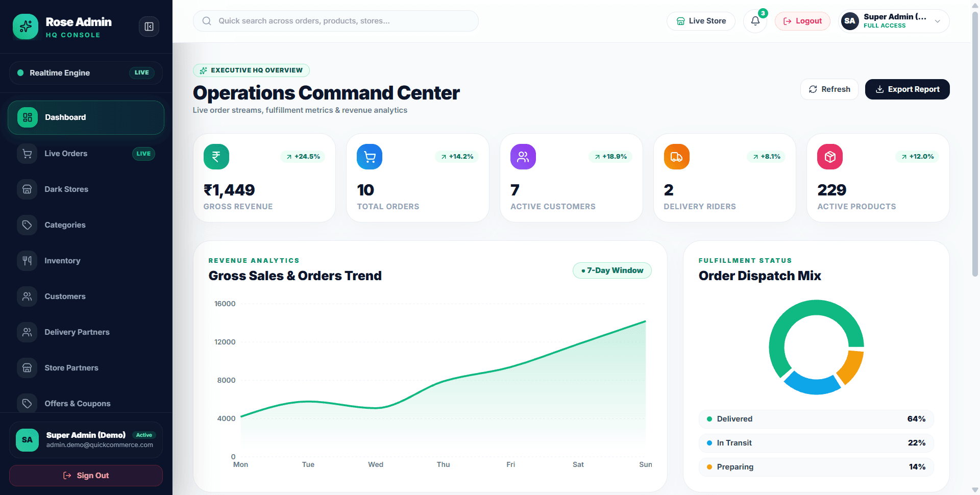Click the +24.5% revenue growth badge
980x495 pixels.
tap(303, 157)
